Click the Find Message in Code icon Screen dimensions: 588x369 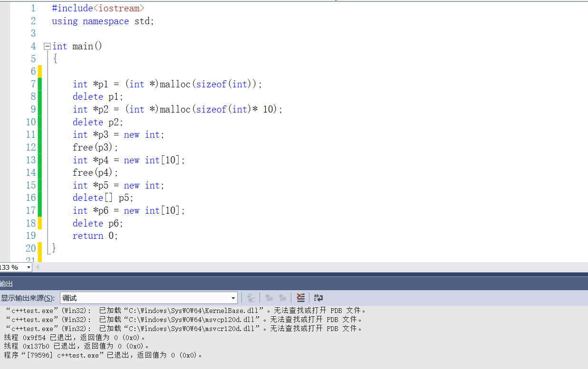[251, 298]
